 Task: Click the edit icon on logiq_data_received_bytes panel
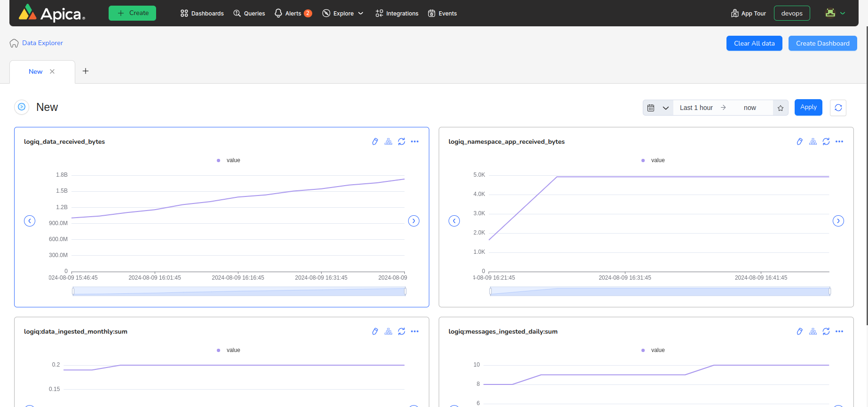click(x=375, y=141)
